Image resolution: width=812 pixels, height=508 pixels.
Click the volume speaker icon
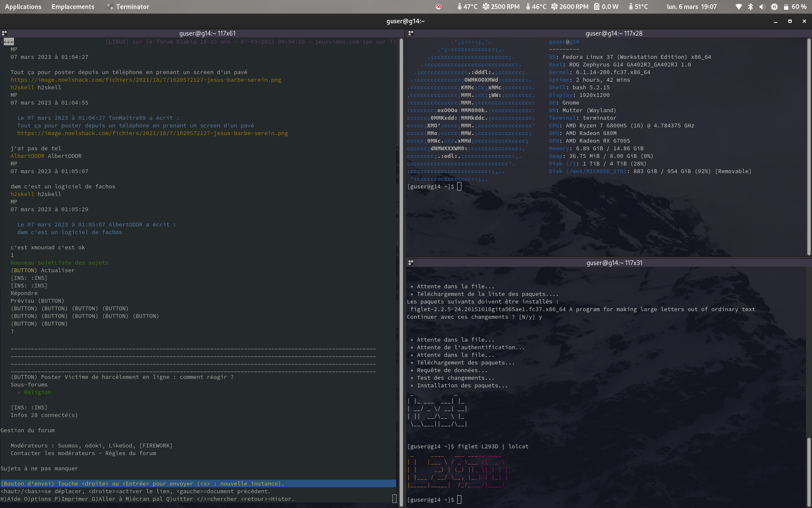pyautogui.click(x=762, y=7)
